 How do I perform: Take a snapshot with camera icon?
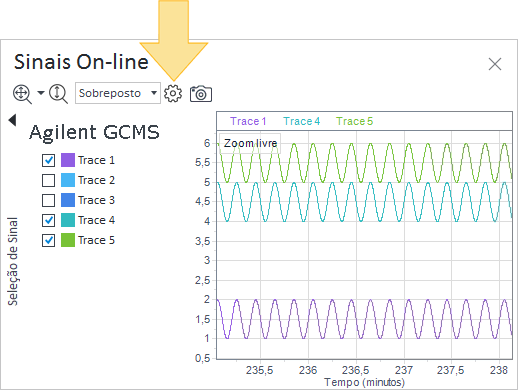pyautogui.click(x=201, y=94)
